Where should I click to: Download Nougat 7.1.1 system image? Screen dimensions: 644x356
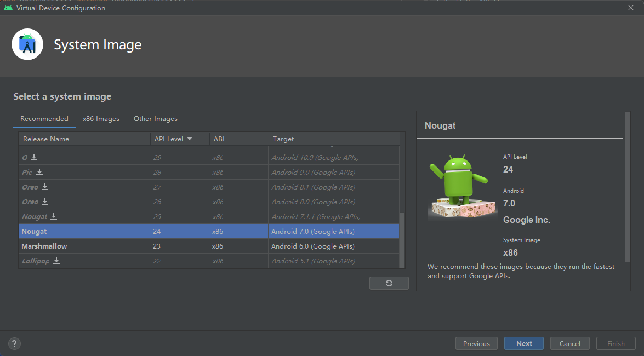point(54,216)
